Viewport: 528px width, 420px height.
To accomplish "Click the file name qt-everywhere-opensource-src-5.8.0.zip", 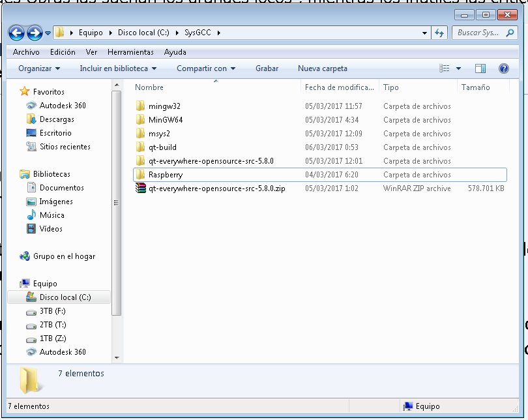I will pos(217,188).
